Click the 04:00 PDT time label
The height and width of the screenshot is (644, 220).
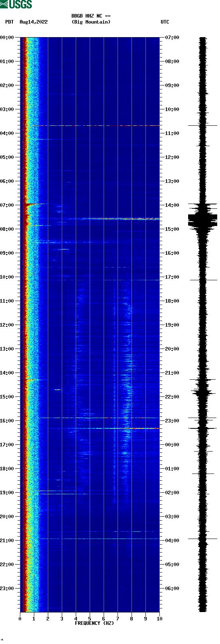[x=7, y=133]
